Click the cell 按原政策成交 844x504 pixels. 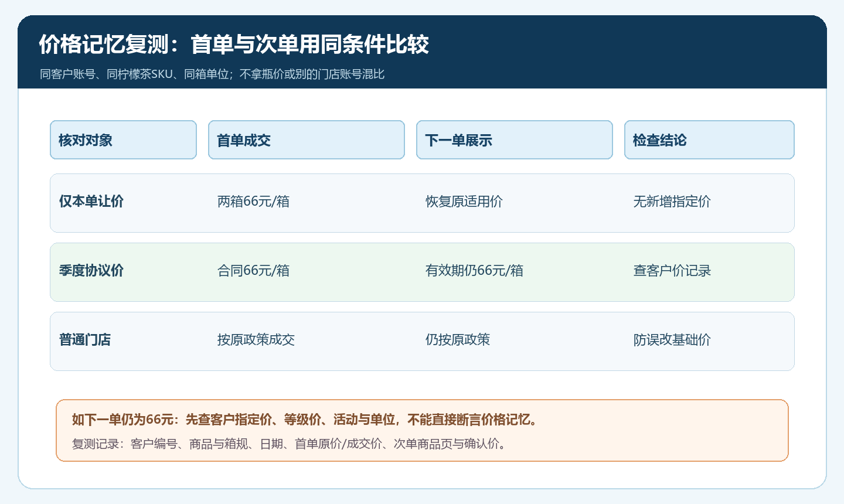point(256,340)
